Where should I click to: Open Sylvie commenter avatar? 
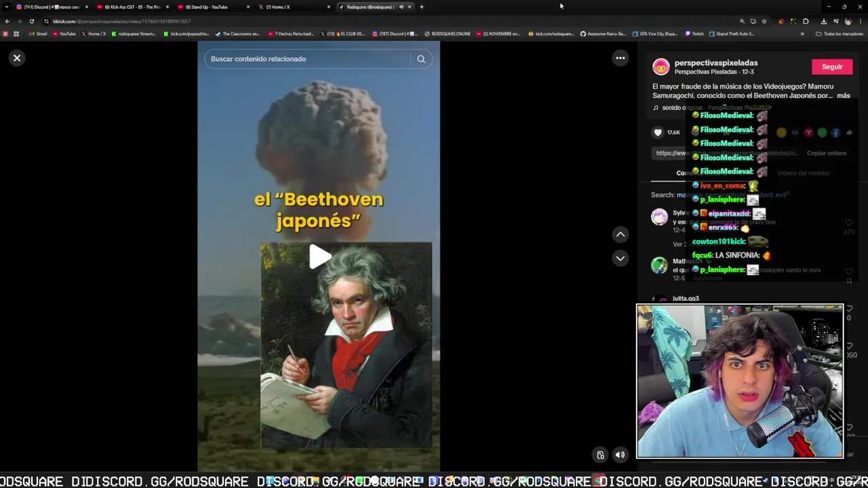coord(659,217)
